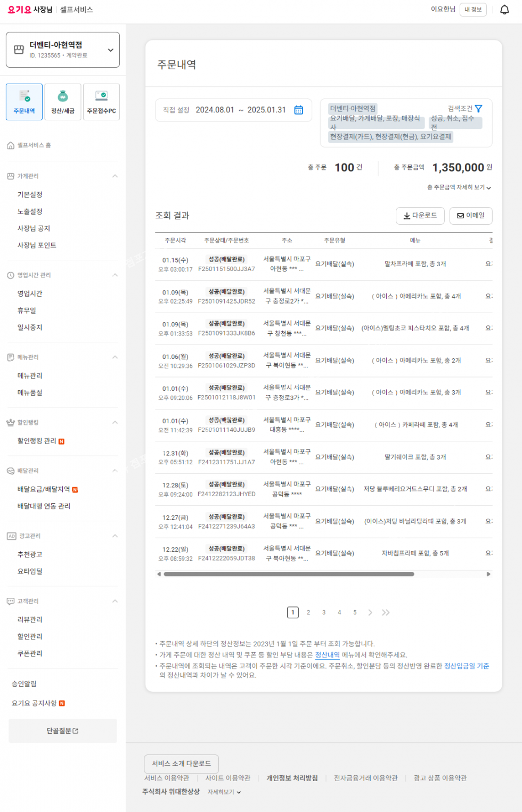Collapse the 가게관리 sidebar section
This screenshot has width=522, height=812.
(115, 176)
